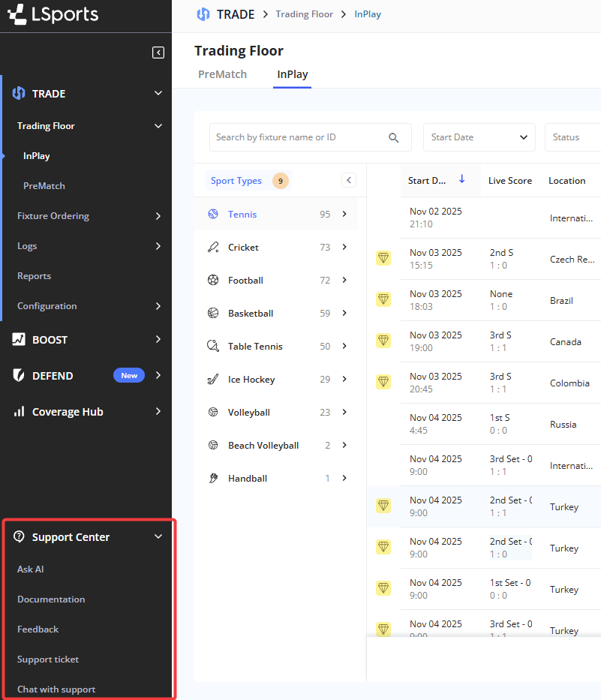Click the DEFEND shield icon
The width and height of the screenshot is (601, 700).
pos(19,375)
